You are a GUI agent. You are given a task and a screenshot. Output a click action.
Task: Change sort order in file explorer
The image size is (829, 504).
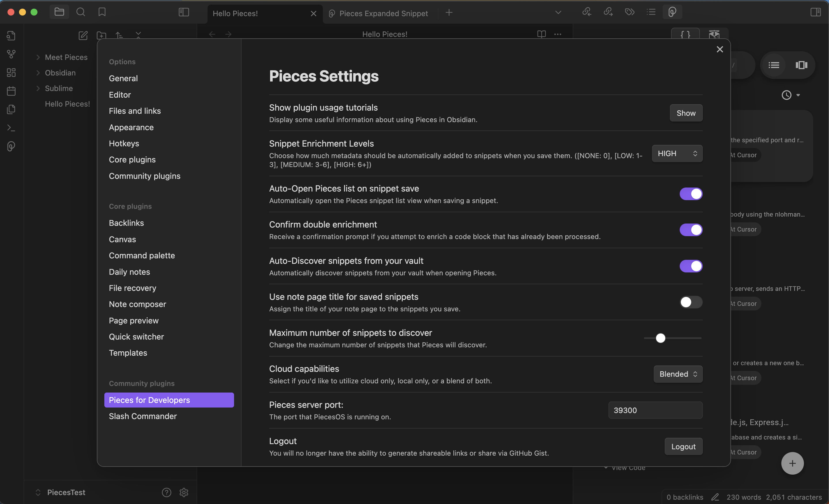point(119,35)
